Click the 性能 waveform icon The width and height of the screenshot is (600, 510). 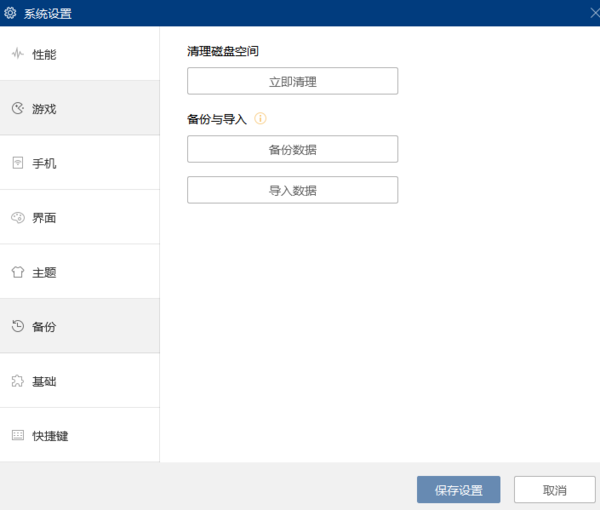[18, 54]
